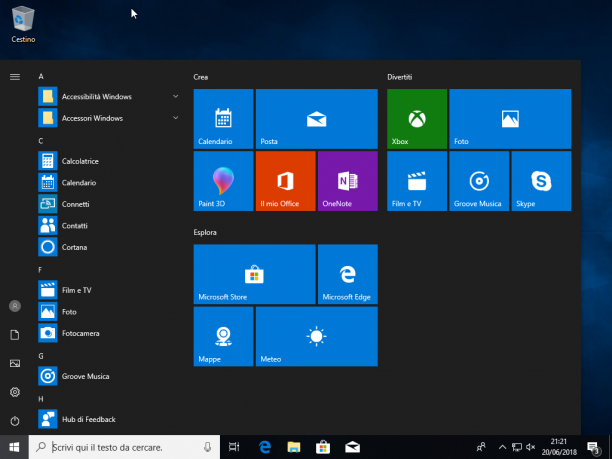The image size is (612, 459).
Task: Click the microphone icon in search box
Action: point(208,447)
